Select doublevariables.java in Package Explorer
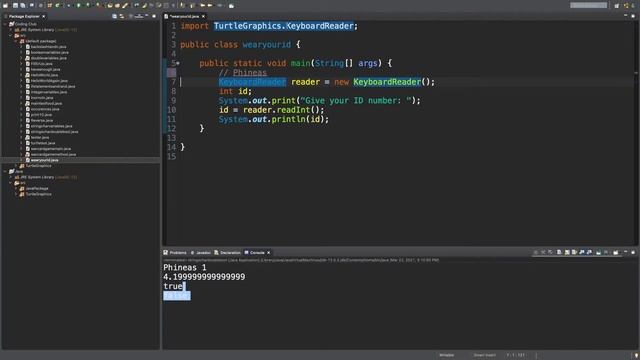Screen dimensions: 640x360 coord(49,58)
